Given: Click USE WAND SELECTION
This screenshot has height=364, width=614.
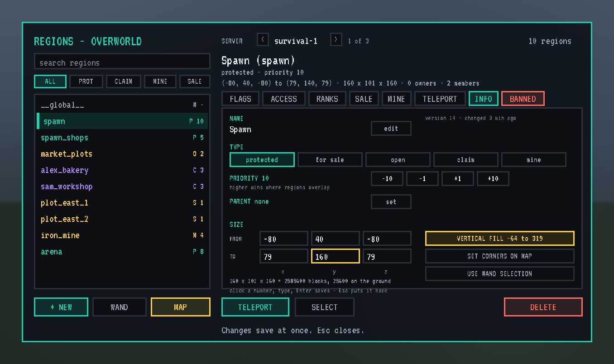Looking at the screenshot, I should point(500,274).
